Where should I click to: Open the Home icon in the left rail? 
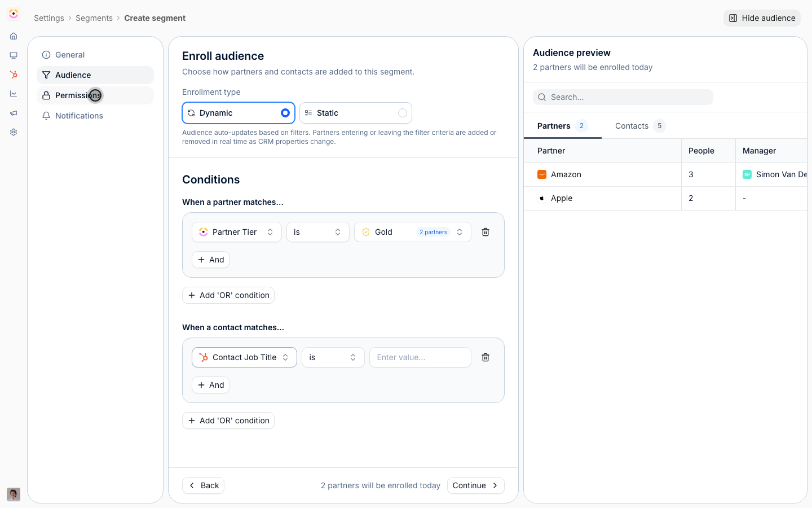pyautogui.click(x=14, y=36)
